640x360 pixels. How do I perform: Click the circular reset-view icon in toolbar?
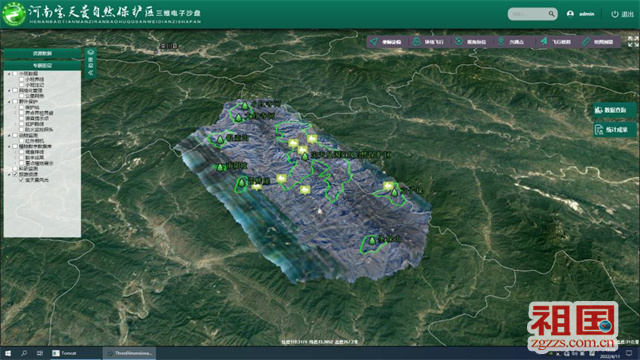pyautogui.click(x=459, y=42)
